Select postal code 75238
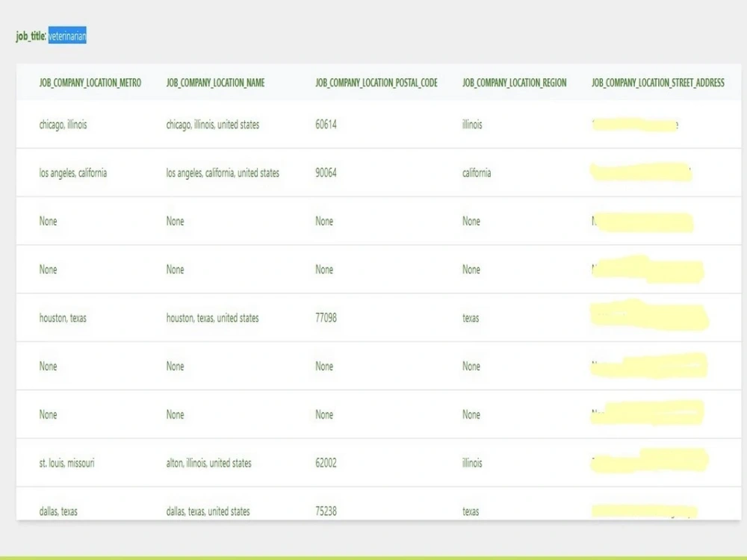The image size is (747, 560). (x=326, y=511)
